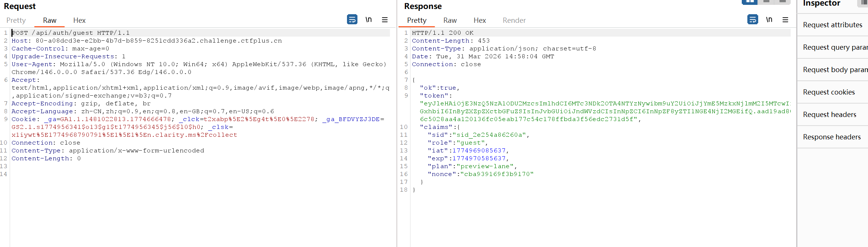Viewport: 868px width, 247px height.
Task: Open the Request editor hamburger menu
Action: click(385, 20)
